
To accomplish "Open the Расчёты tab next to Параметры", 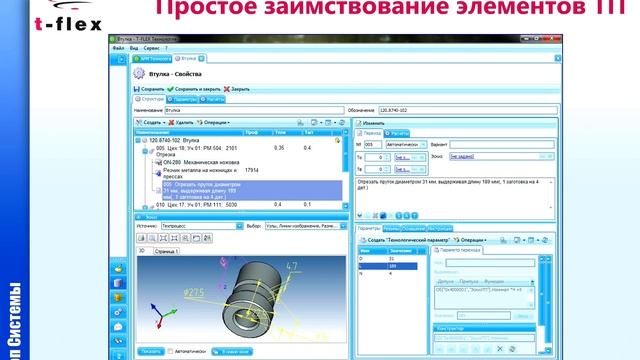I will (x=212, y=99).
